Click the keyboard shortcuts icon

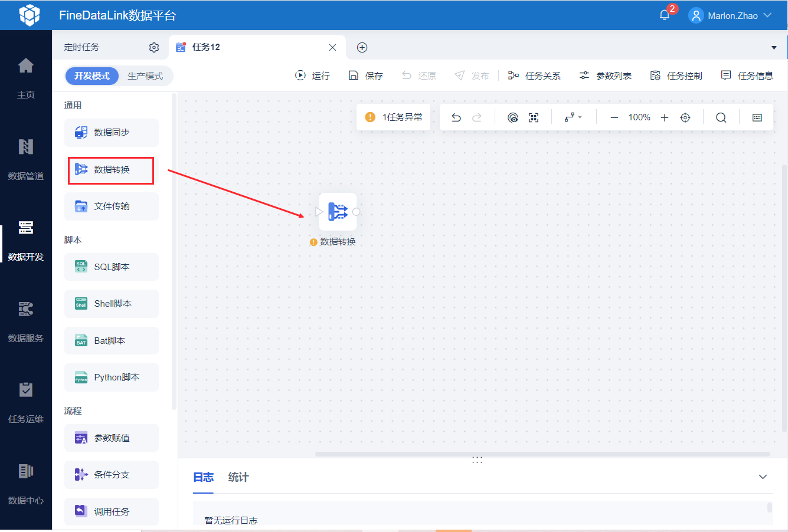click(757, 117)
